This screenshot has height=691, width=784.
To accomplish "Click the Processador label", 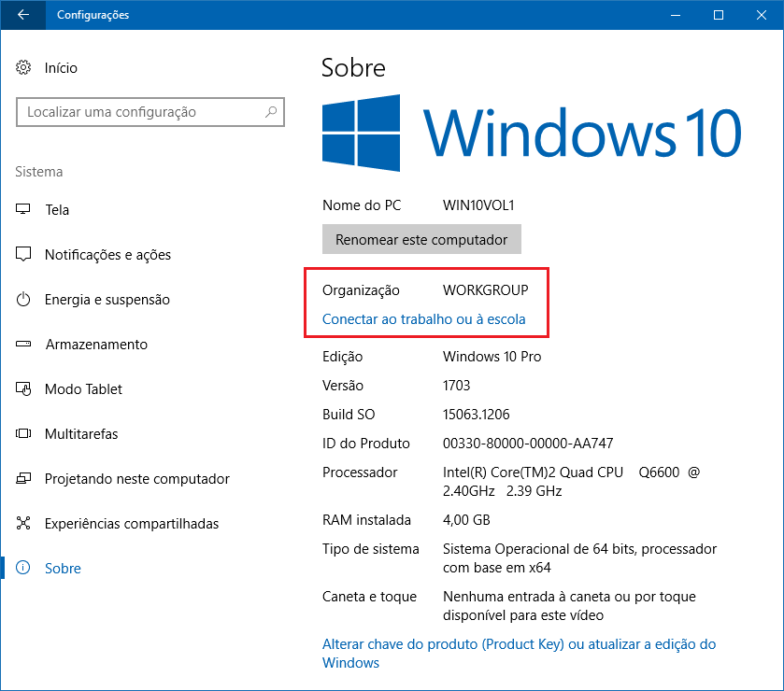I will tap(360, 472).
